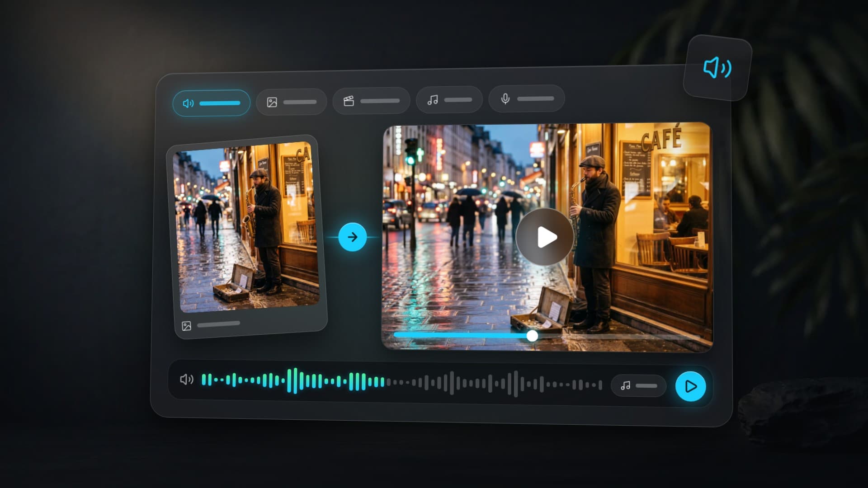Click the blue arrow generate button
This screenshot has height=488, width=868.
pyautogui.click(x=353, y=237)
